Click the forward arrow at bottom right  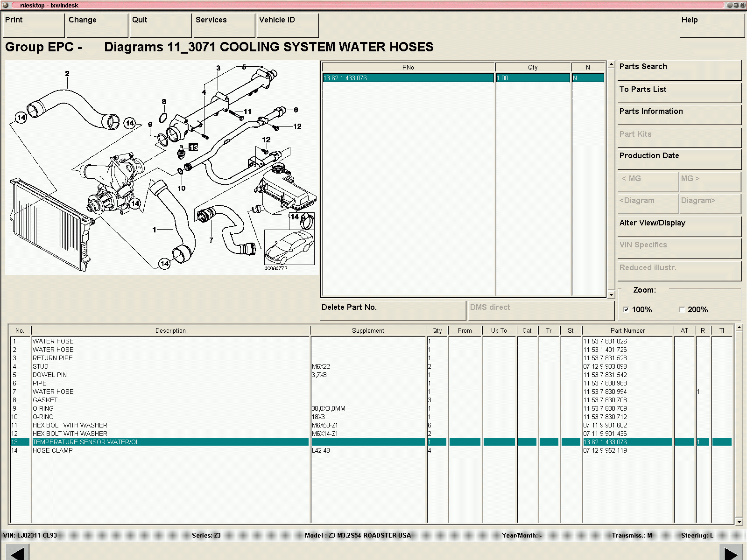731,553
